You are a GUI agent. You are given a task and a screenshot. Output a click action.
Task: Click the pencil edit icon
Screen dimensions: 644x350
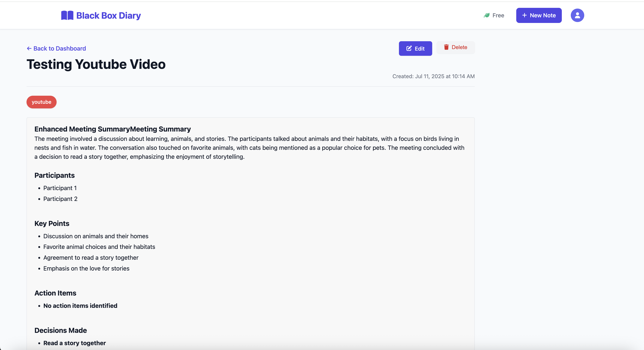click(409, 49)
